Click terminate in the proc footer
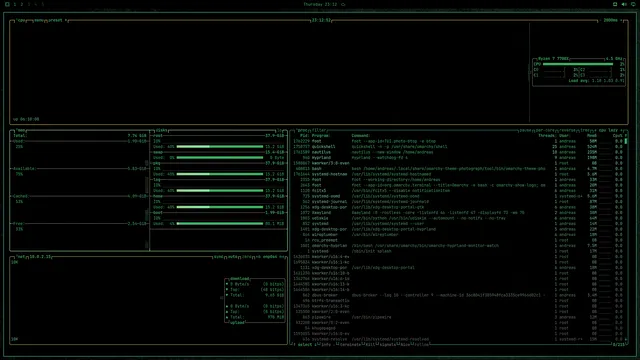640x360 pixels. (x=350, y=344)
